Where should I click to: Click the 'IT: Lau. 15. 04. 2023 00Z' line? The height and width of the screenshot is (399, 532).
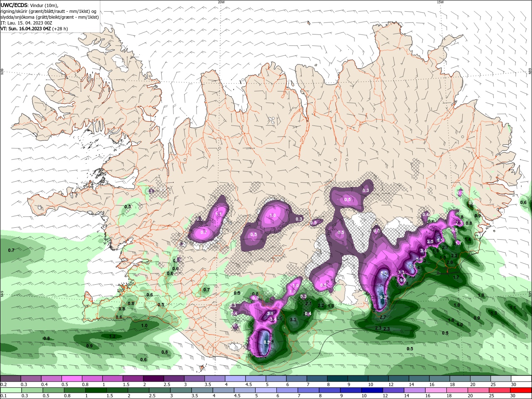(26, 23)
